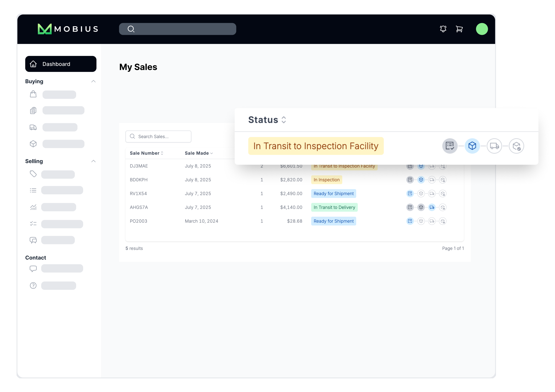Click the green user avatar circle
Screen dimensions: 555x392
[x=482, y=29]
